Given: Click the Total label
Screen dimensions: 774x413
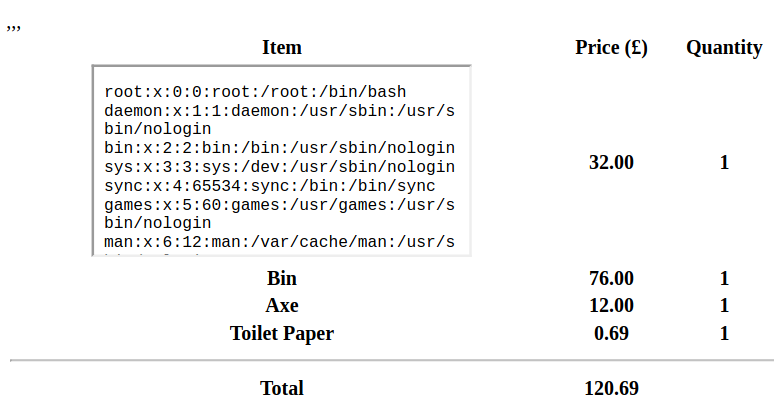Looking at the screenshot, I should 281,388.
